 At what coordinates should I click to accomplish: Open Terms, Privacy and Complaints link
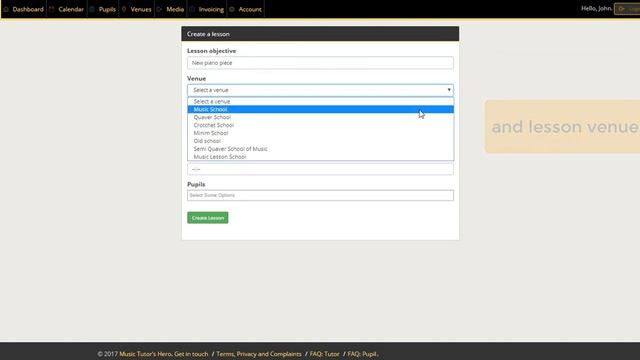coord(259,354)
